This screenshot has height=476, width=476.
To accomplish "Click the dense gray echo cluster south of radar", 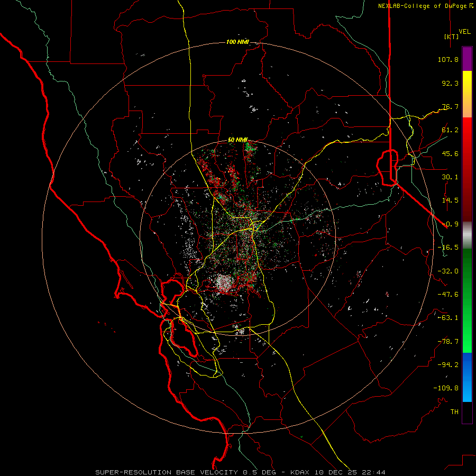I will coord(224,282).
